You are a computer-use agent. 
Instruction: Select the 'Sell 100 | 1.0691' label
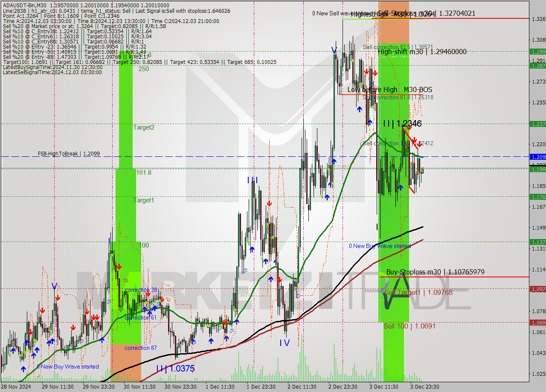(x=409, y=326)
